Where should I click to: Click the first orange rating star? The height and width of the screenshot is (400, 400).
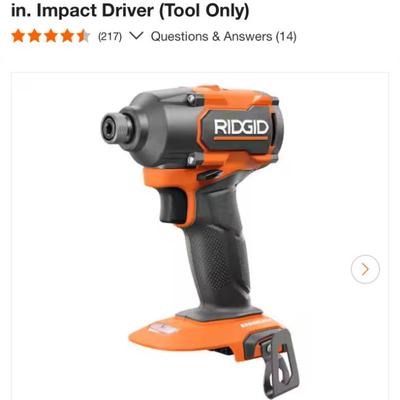tap(18, 36)
